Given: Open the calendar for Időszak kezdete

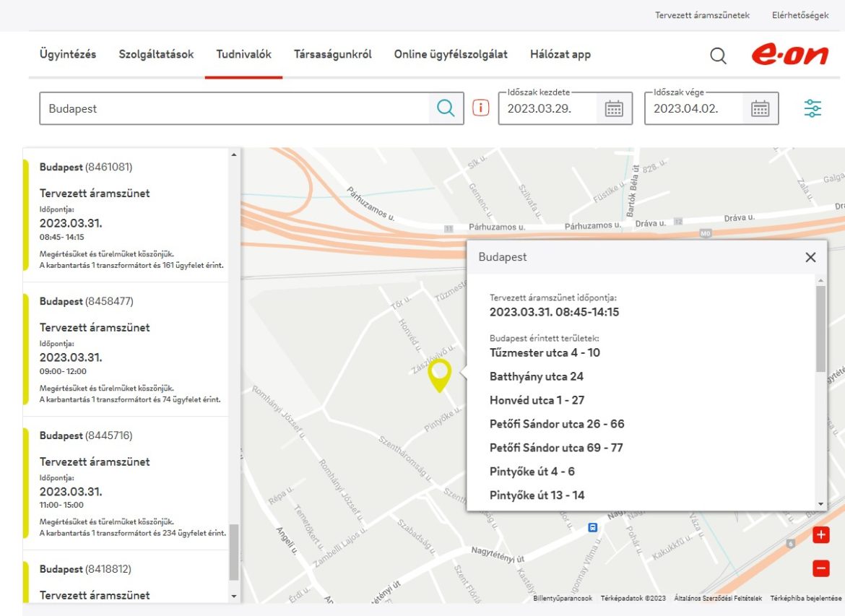Looking at the screenshot, I should [x=614, y=109].
